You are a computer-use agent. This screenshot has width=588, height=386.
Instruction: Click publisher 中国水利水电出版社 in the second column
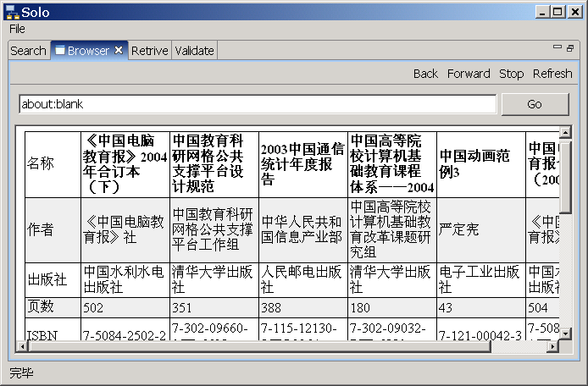125,280
